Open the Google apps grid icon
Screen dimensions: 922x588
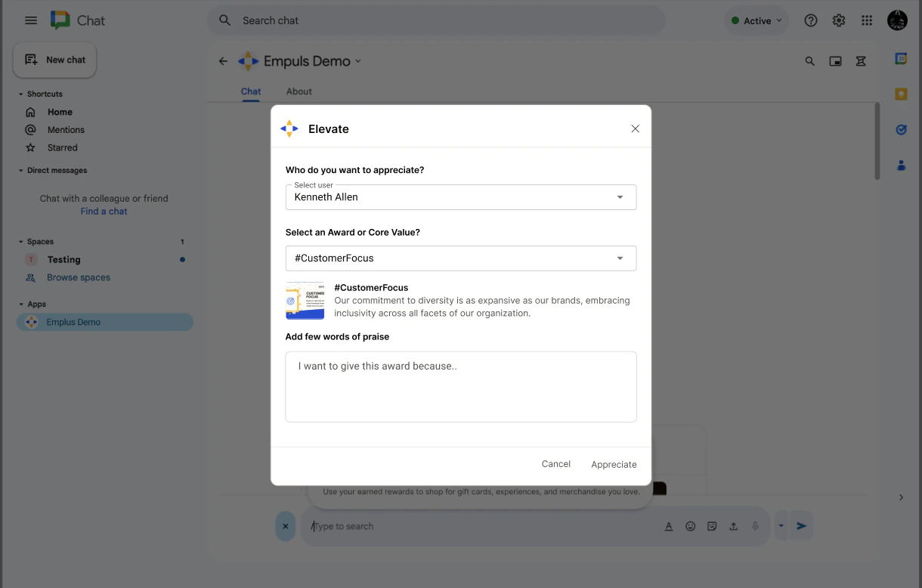coord(867,20)
